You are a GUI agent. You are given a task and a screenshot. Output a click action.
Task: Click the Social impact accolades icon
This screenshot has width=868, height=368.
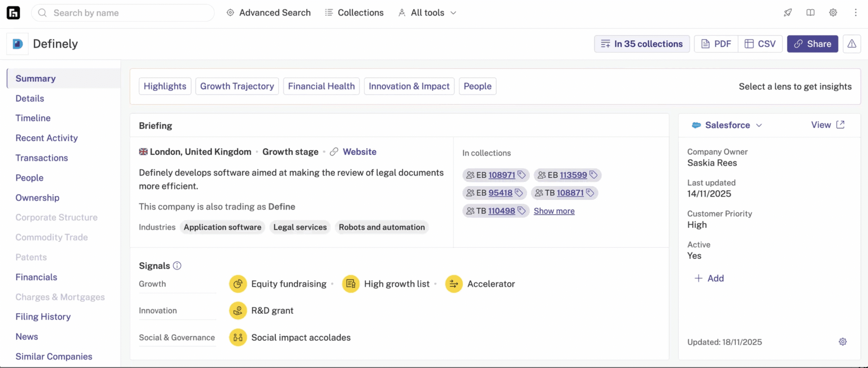point(238,337)
